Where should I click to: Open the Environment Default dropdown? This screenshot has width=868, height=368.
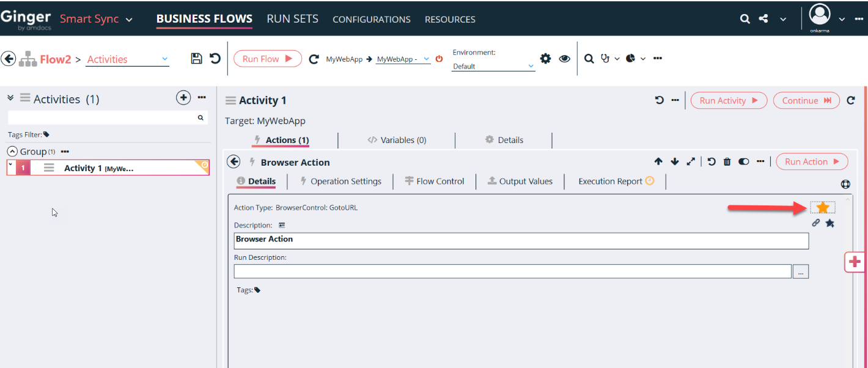tap(493, 67)
